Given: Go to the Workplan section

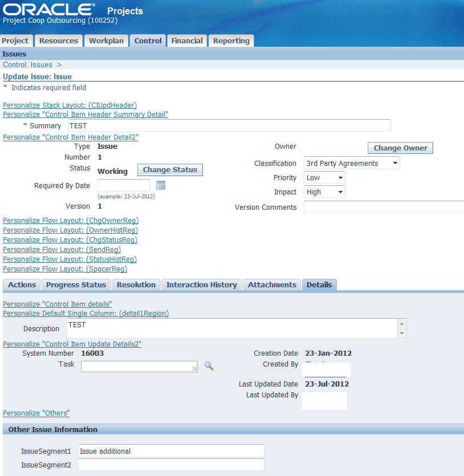Looking at the screenshot, I should [106, 40].
